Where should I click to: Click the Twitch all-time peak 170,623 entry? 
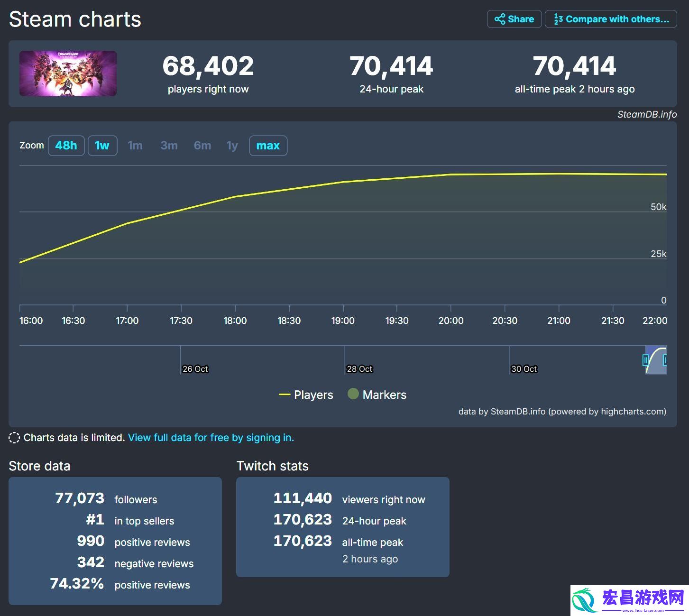click(x=338, y=542)
